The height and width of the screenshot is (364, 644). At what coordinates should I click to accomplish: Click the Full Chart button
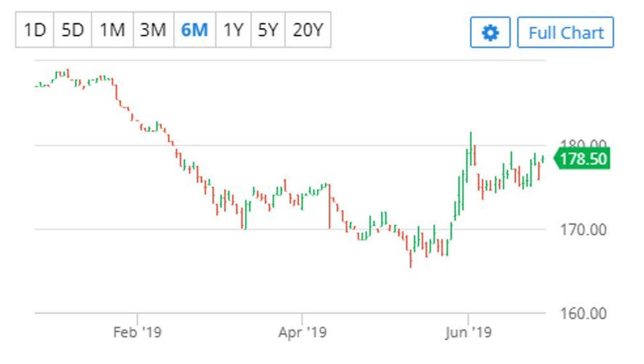click(x=566, y=33)
